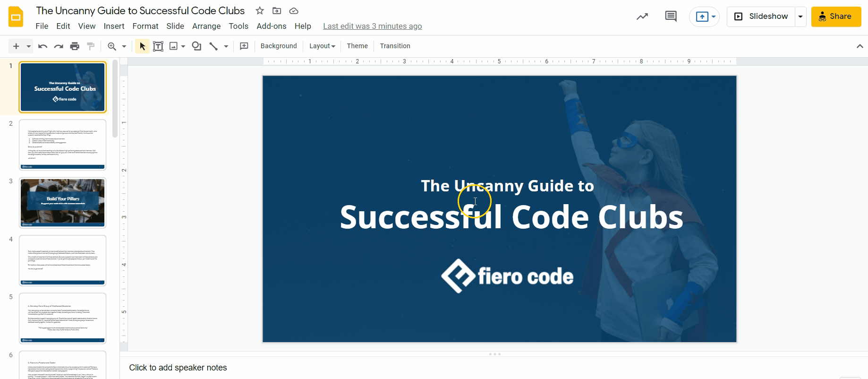Select slide 2 thumbnail
868x379 pixels.
[x=63, y=145]
